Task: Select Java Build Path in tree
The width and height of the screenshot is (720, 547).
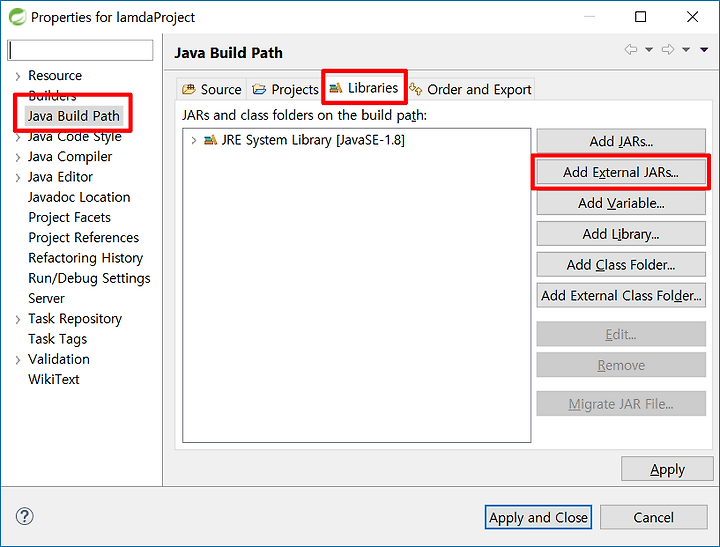Action: pyautogui.click(x=73, y=116)
